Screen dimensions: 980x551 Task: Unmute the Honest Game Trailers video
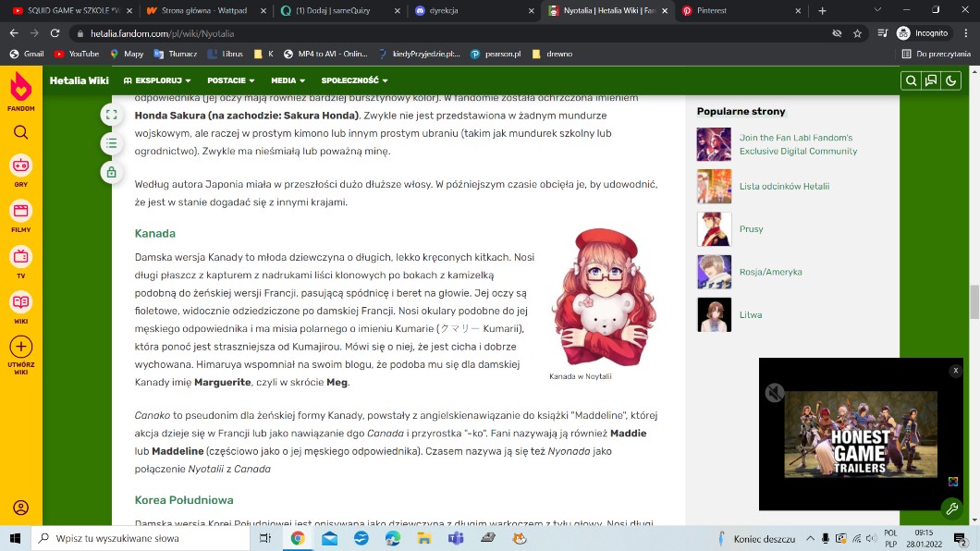[775, 393]
